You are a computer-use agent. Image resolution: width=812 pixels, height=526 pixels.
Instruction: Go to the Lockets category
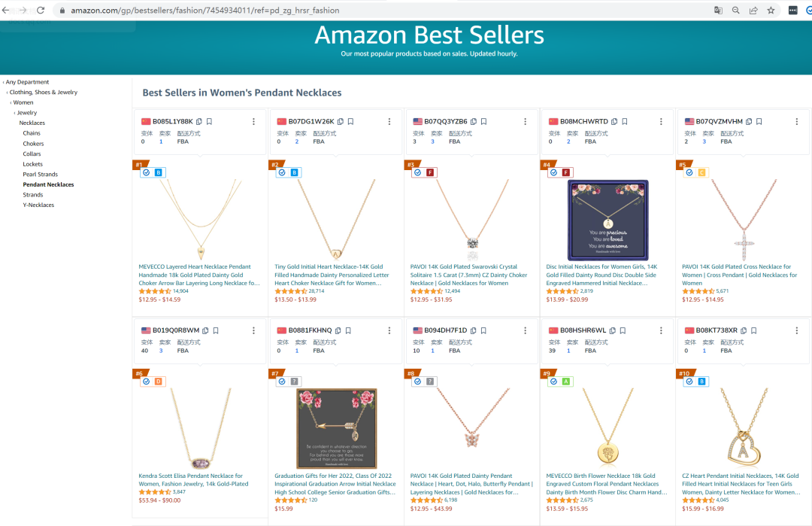[32, 164]
